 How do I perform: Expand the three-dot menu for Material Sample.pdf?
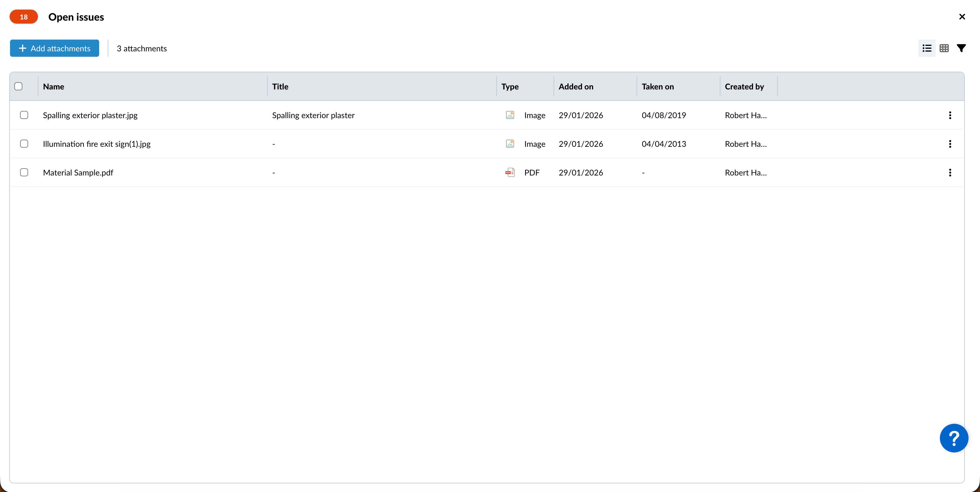[x=950, y=172]
